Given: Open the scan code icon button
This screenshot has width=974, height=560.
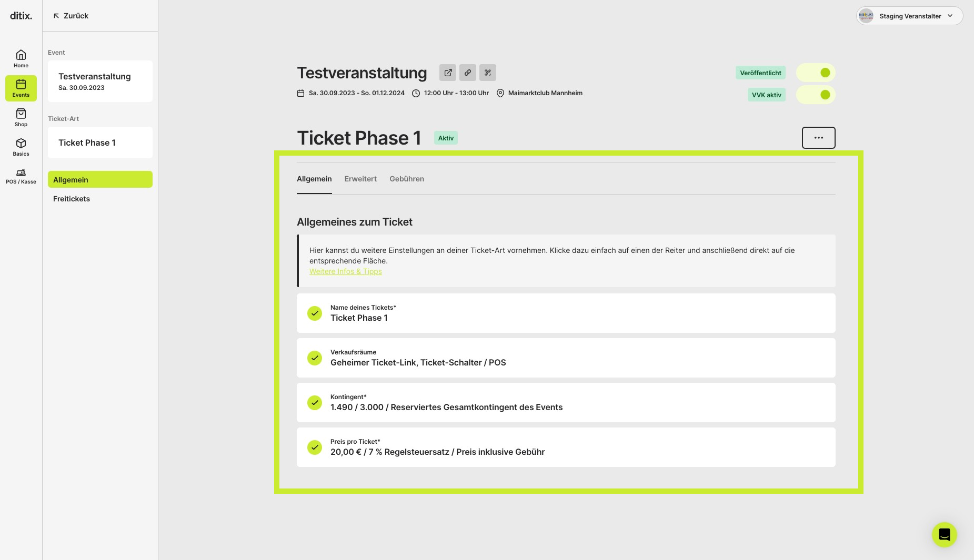Looking at the screenshot, I should (488, 73).
